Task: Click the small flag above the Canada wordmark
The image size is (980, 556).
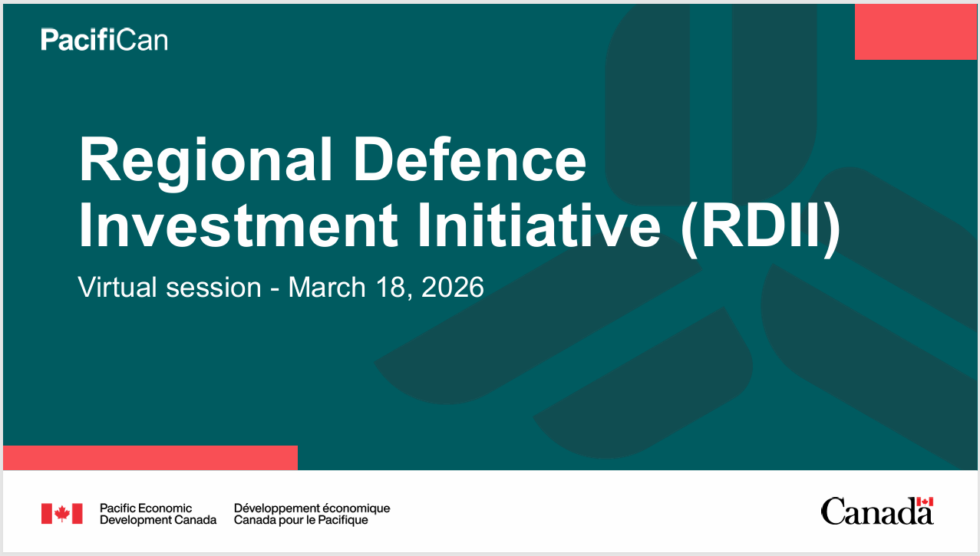Action: click(925, 502)
